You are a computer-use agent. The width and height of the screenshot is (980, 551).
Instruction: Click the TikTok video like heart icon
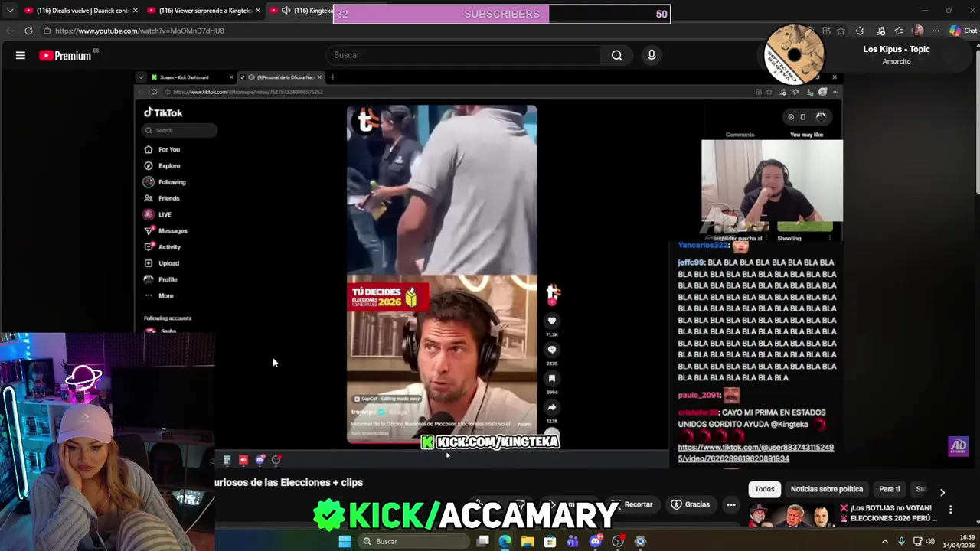(x=551, y=321)
